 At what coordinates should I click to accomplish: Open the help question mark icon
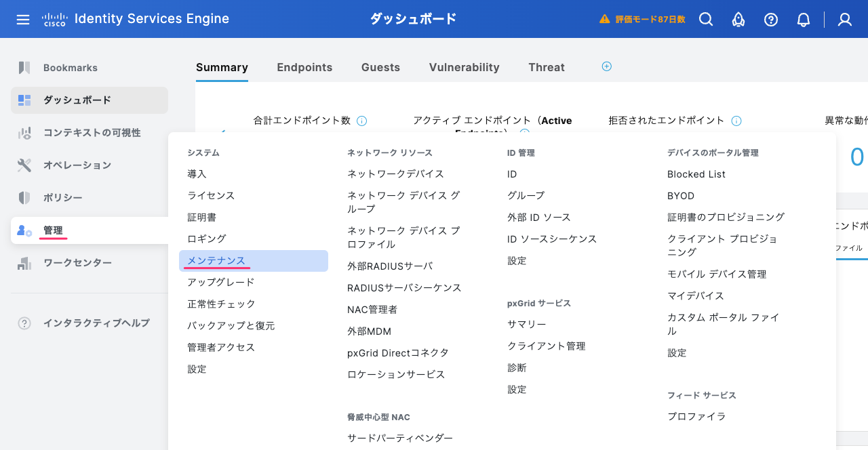click(771, 20)
